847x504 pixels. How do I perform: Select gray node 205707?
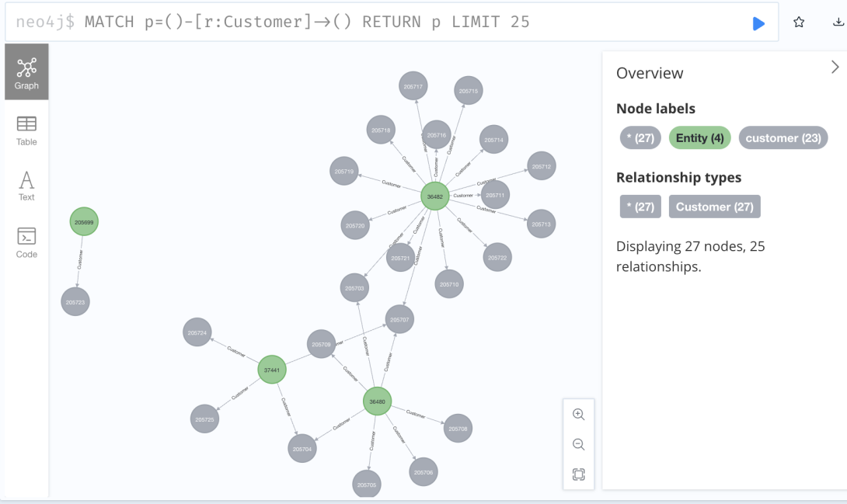pos(399,319)
